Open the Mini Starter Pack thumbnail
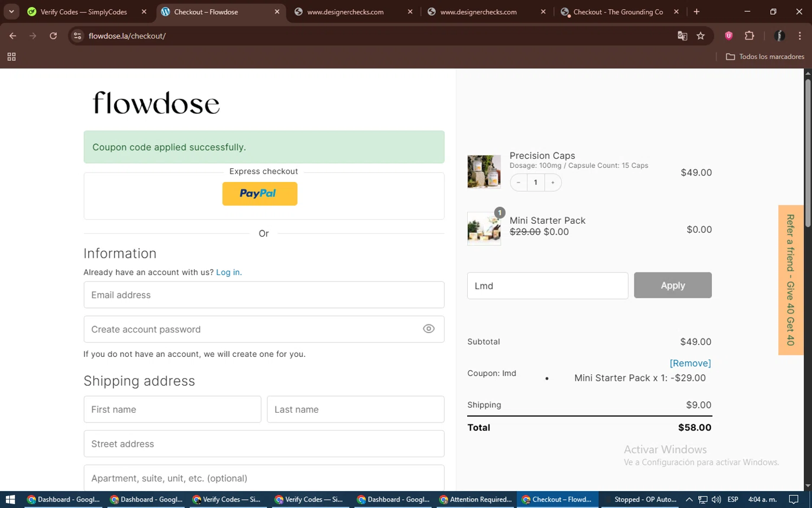The width and height of the screenshot is (812, 508). [484, 229]
